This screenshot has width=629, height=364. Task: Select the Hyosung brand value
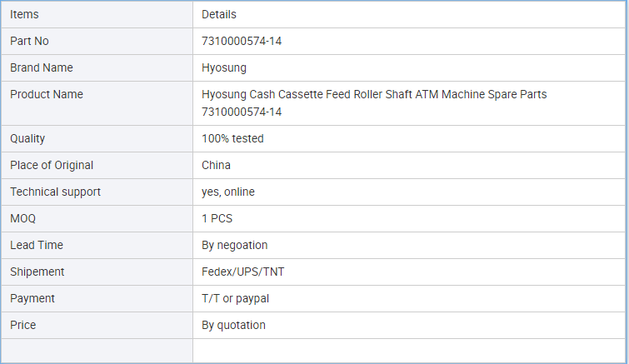[x=224, y=67]
